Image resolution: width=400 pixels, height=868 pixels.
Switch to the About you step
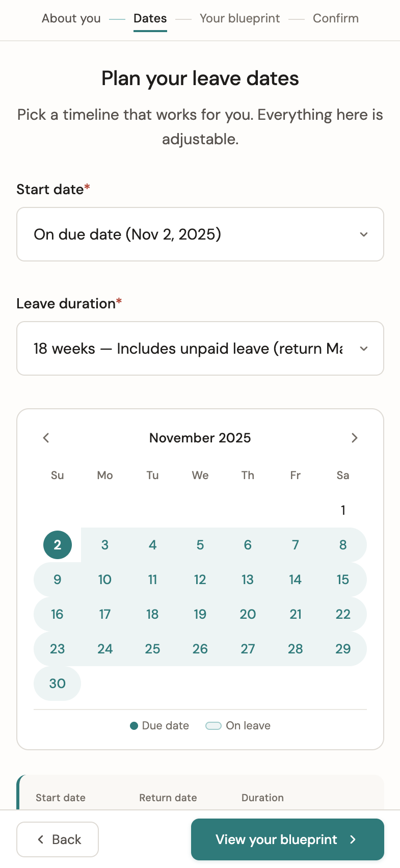[x=71, y=18]
